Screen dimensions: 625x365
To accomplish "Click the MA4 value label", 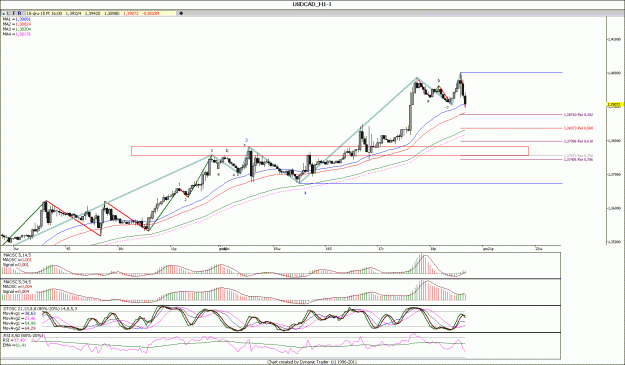I will (17, 34).
